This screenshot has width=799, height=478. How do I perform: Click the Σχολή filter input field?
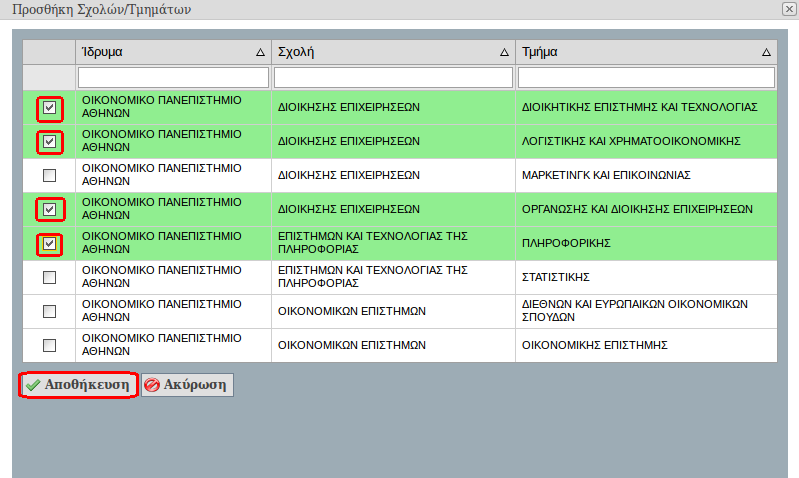[x=393, y=77]
